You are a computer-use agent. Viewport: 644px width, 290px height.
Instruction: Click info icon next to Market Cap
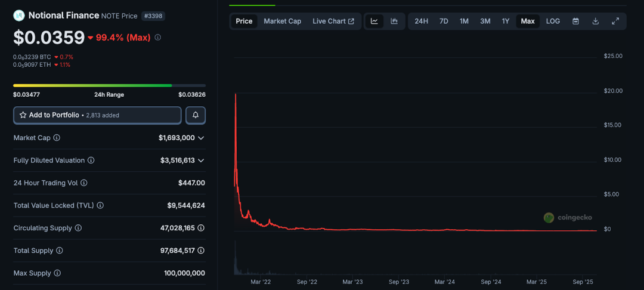(x=57, y=138)
